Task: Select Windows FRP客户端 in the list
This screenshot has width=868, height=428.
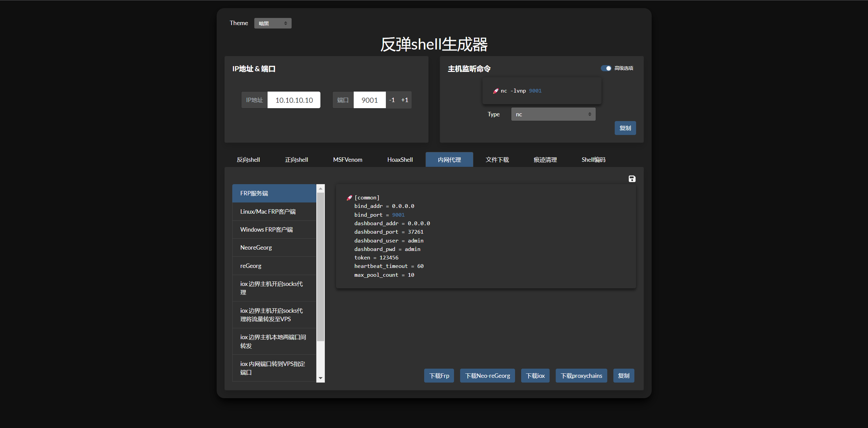Action: click(x=274, y=230)
